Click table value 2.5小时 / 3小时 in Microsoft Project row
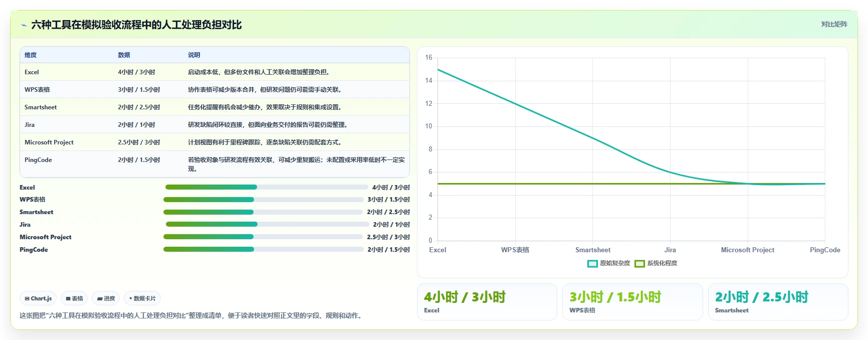This screenshot has height=340, width=868. (139, 142)
